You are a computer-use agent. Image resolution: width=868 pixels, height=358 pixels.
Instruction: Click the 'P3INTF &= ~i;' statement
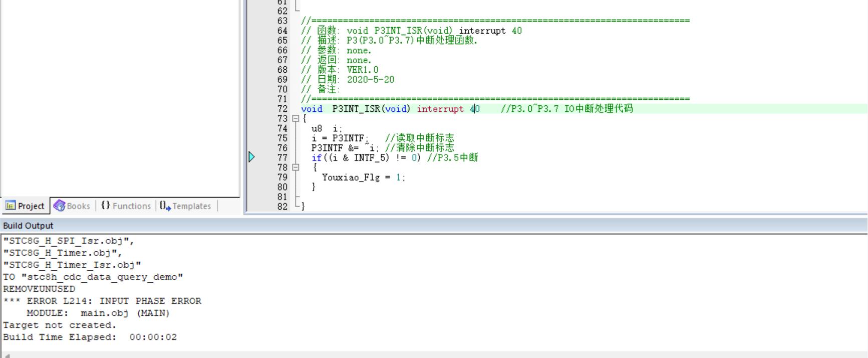point(346,148)
